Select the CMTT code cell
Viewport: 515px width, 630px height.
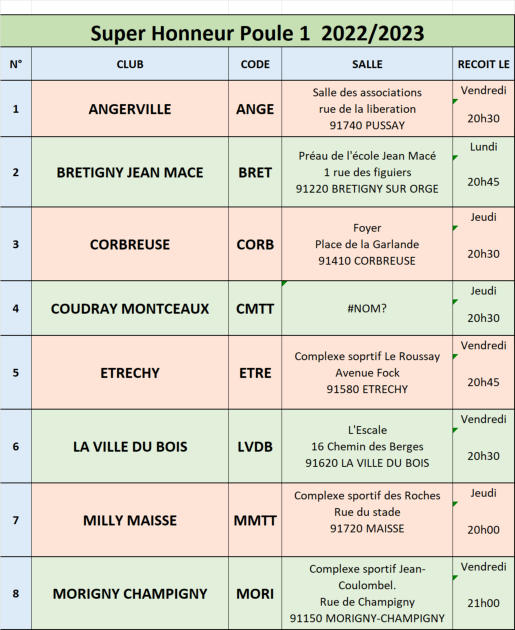[x=255, y=308]
